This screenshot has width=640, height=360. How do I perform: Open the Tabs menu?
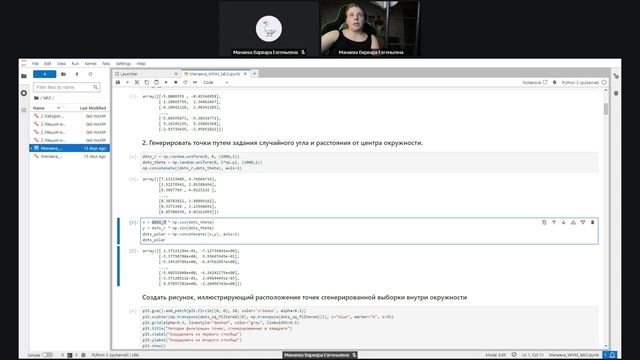(106, 64)
